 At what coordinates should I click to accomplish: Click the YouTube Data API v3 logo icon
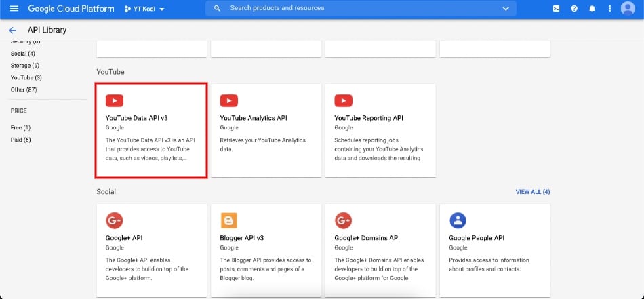[114, 100]
